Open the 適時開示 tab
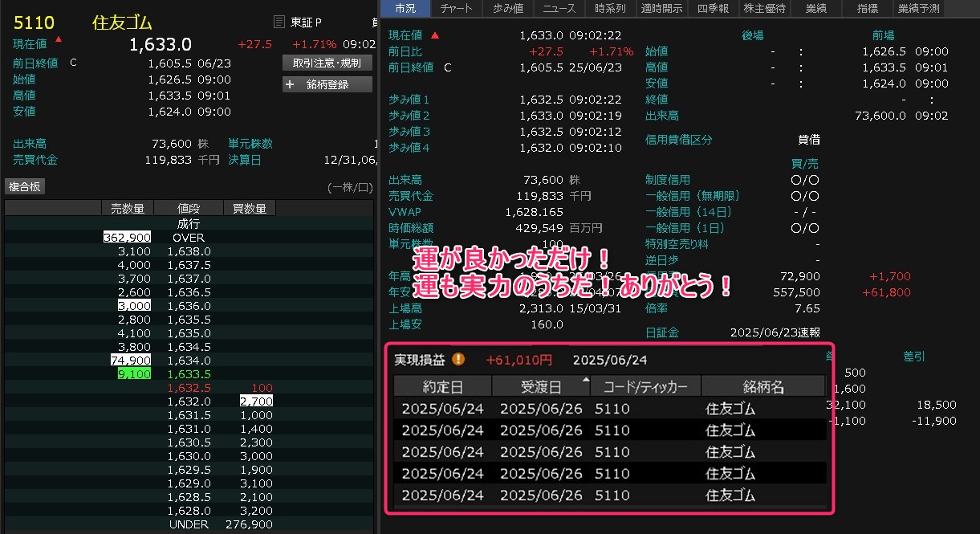 [x=660, y=8]
